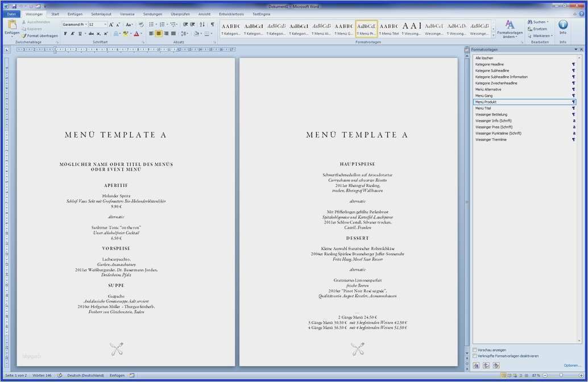
Task: Click the bullet list icon
Action: pos(151,25)
